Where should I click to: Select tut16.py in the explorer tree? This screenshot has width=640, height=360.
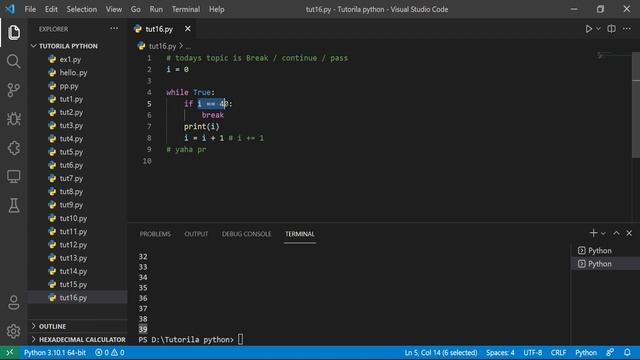[x=78, y=298]
